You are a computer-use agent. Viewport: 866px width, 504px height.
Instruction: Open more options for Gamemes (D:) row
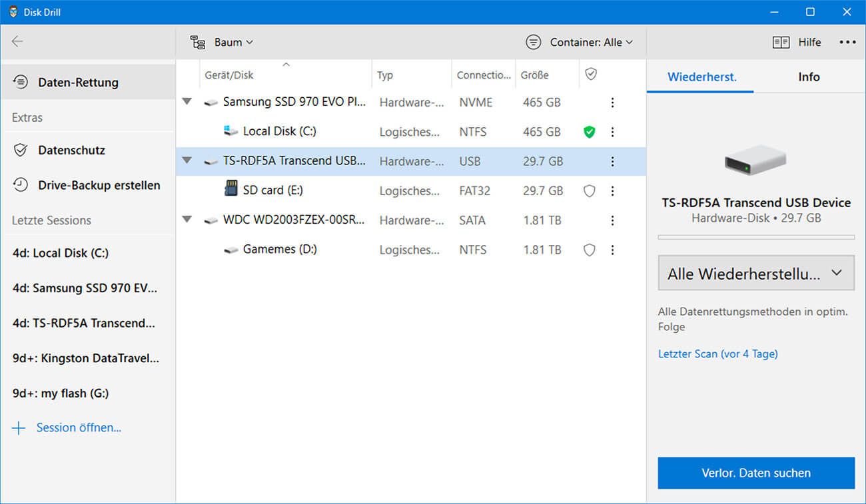coord(612,250)
